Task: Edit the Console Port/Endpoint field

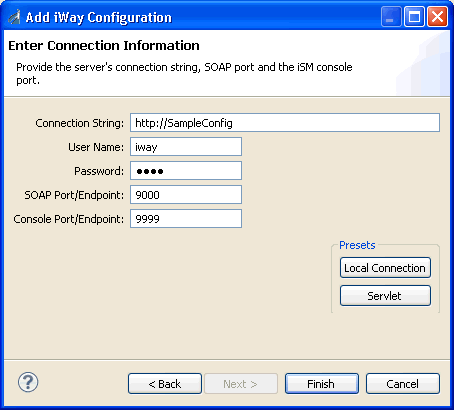Action: 186,219
